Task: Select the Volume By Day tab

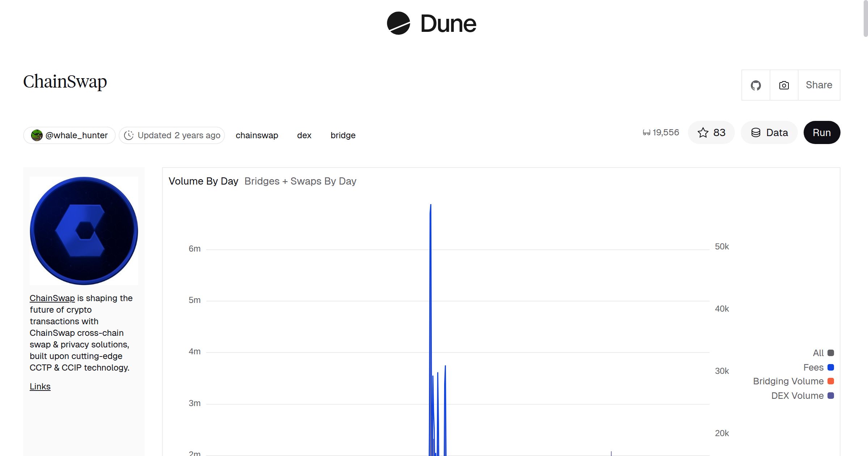Action: 204,181
